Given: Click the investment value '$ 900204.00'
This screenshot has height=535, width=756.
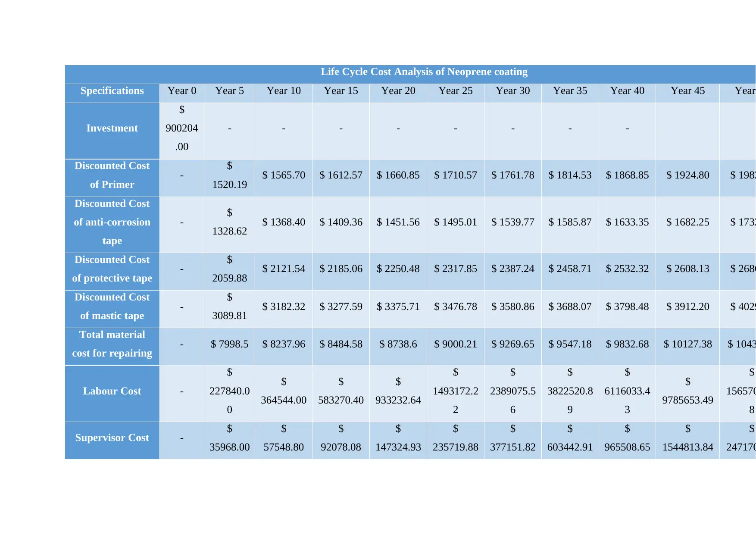Looking at the screenshot, I should tap(182, 128).
